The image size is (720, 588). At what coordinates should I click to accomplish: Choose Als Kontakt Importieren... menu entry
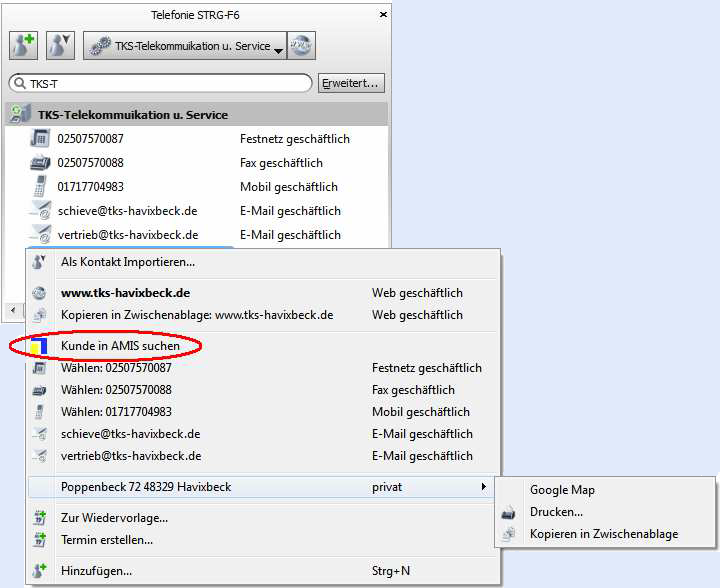[x=263, y=262]
